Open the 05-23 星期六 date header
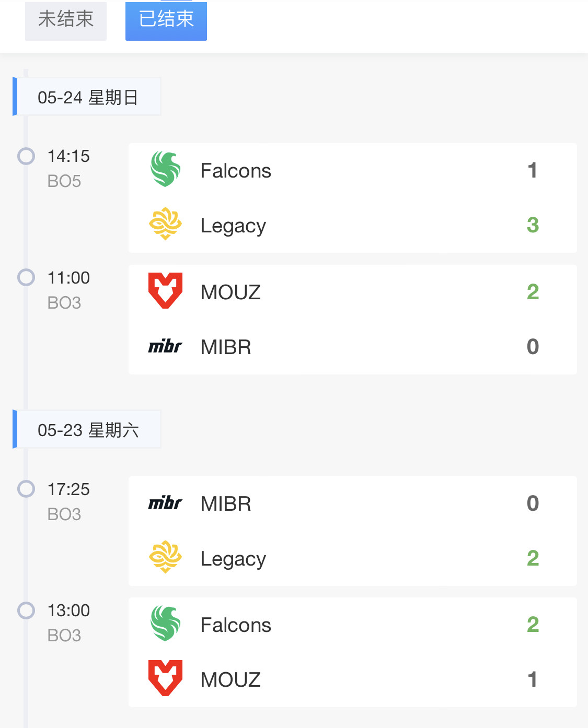588x728 pixels. (87, 429)
